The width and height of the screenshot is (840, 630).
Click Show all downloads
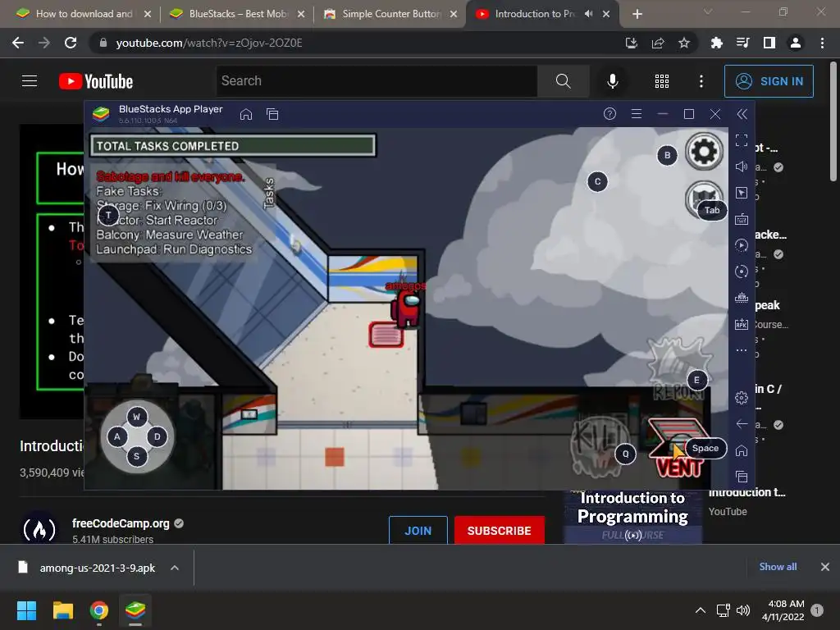[x=778, y=567]
